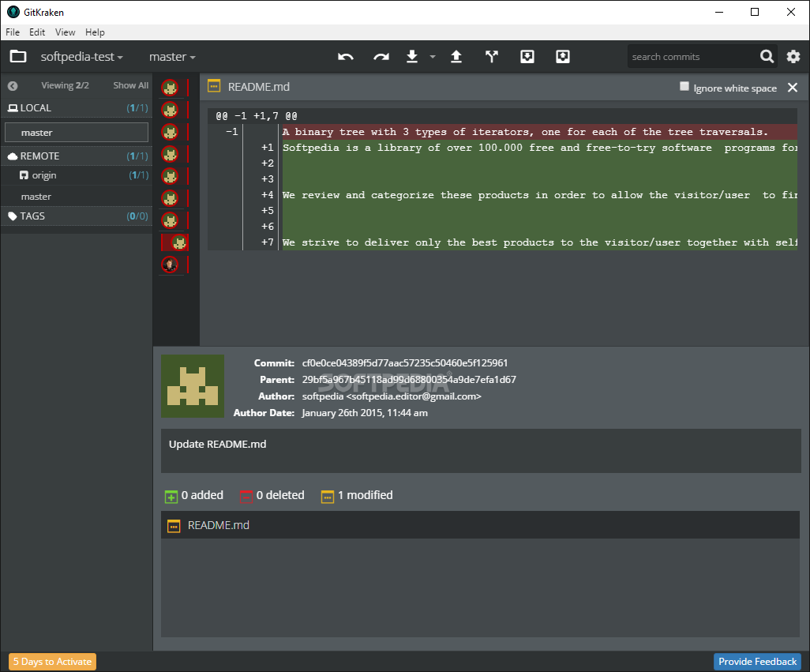Screen dimensions: 810x672
Task: Click the removed line -1 in diff
Action: pyautogui.click(x=502, y=132)
